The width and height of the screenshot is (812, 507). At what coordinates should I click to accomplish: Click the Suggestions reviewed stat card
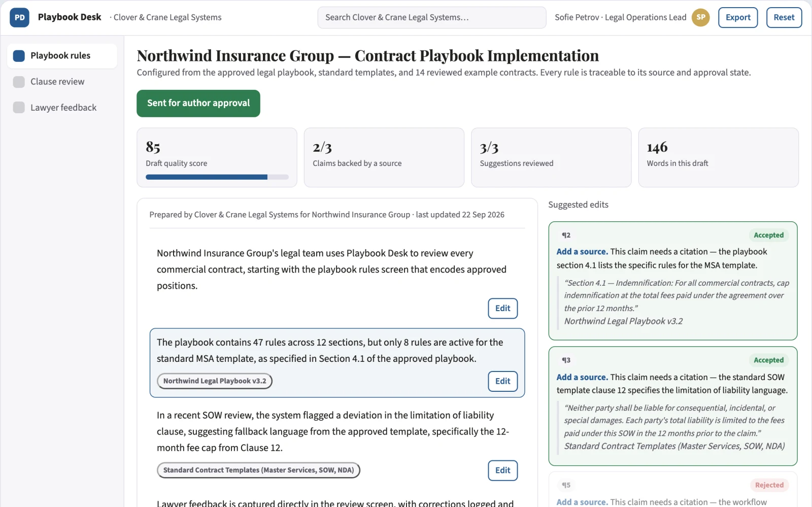(551, 157)
